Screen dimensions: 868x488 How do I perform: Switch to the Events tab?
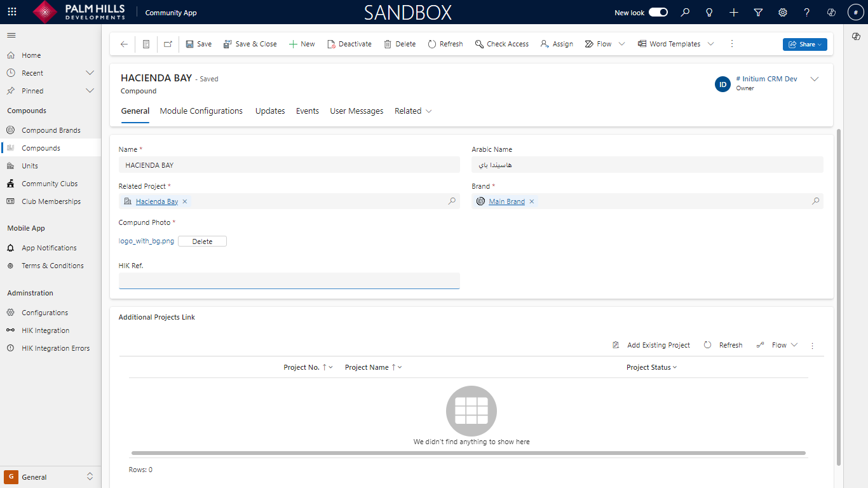point(308,111)
